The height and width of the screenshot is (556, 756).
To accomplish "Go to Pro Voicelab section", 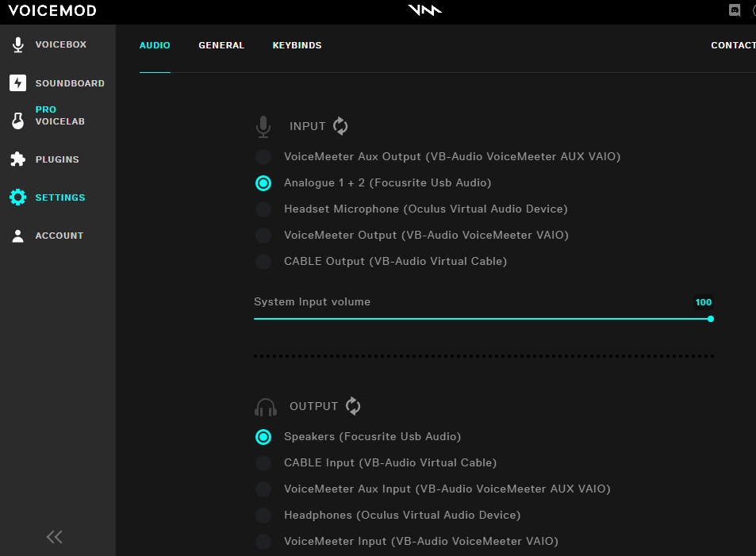I will [59, 115].
